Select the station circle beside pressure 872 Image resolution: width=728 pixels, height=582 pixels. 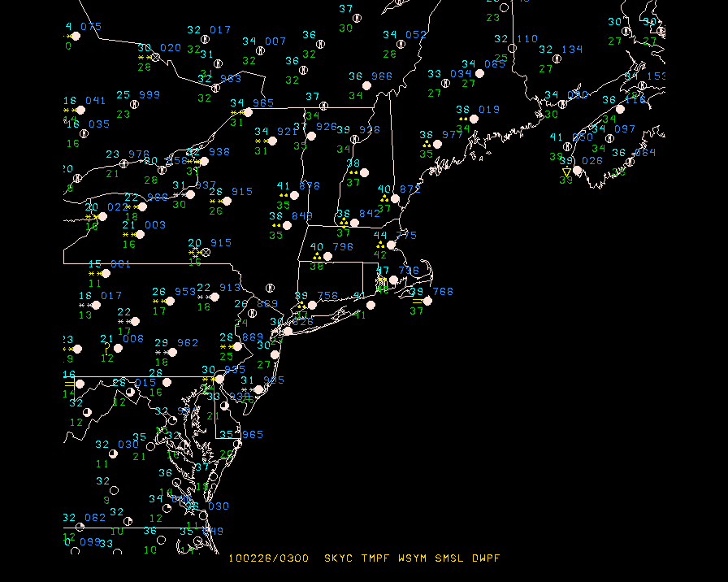click(395, 199)
